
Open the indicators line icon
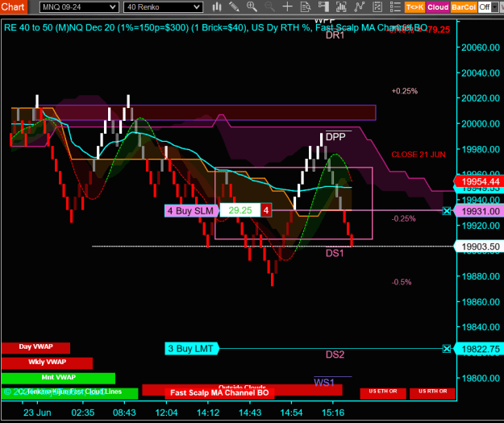coord(359,6)
